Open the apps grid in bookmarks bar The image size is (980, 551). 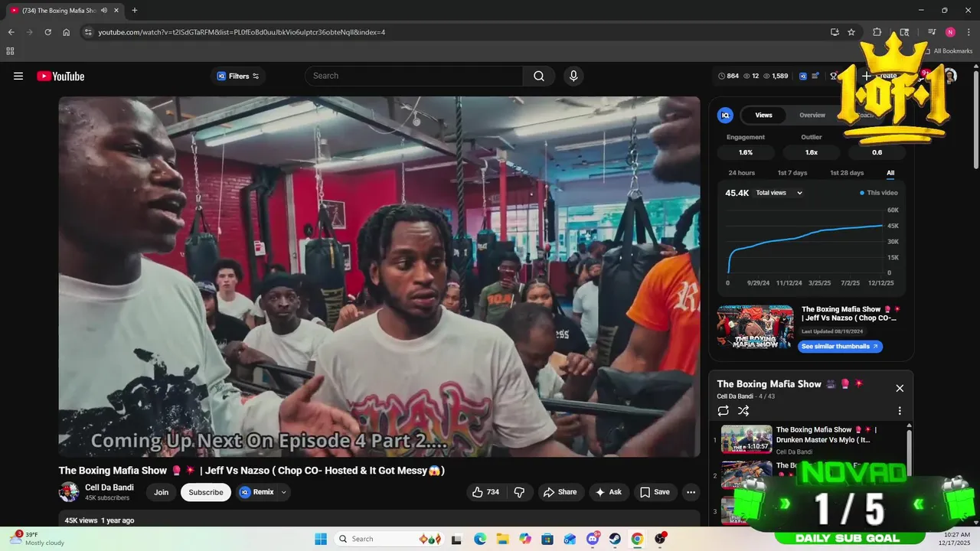pyautogui.click(x=10, y=51)
